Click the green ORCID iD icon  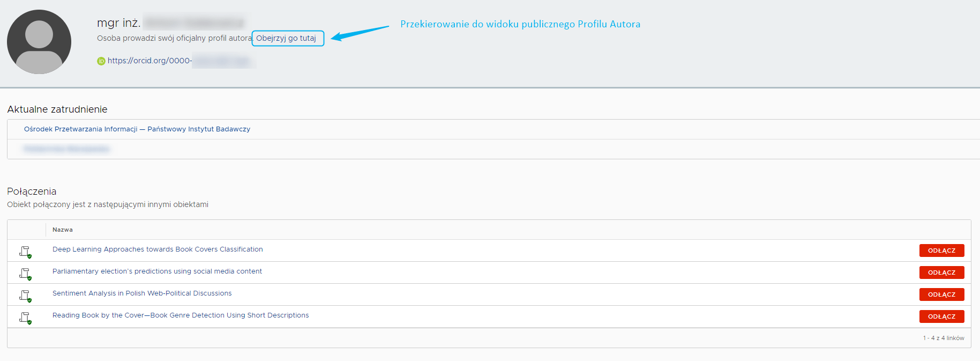coord(101,61)
